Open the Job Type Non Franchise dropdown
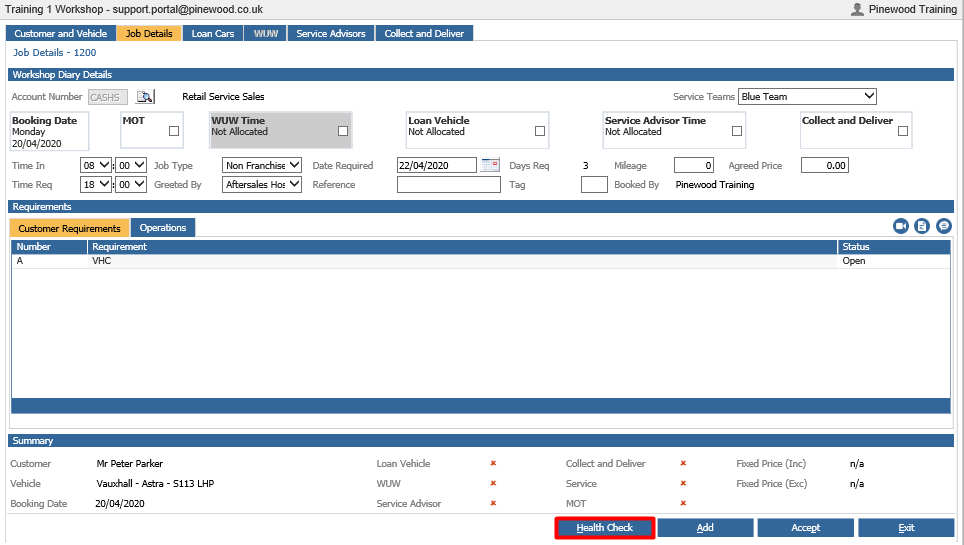This screenshot has width=964, height=545. point(262,165)
